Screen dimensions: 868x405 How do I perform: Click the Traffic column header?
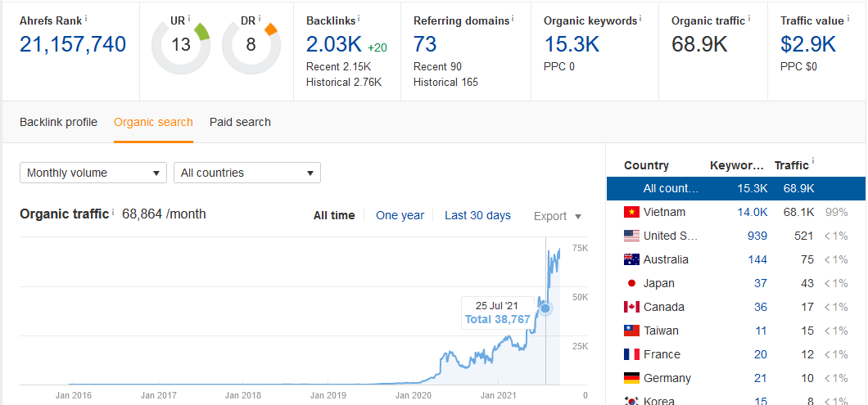click(792, 165)
